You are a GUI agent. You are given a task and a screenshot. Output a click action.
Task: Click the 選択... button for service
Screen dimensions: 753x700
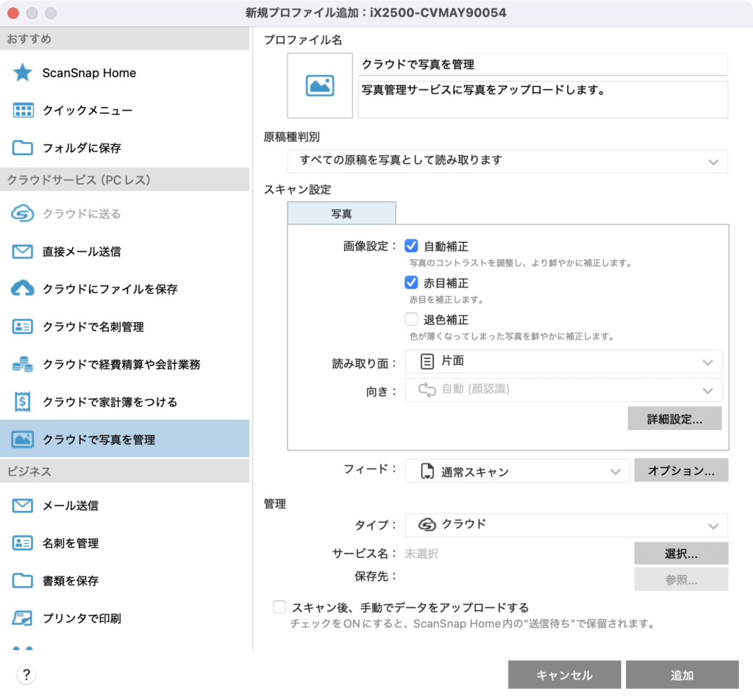tap(682, 554)
